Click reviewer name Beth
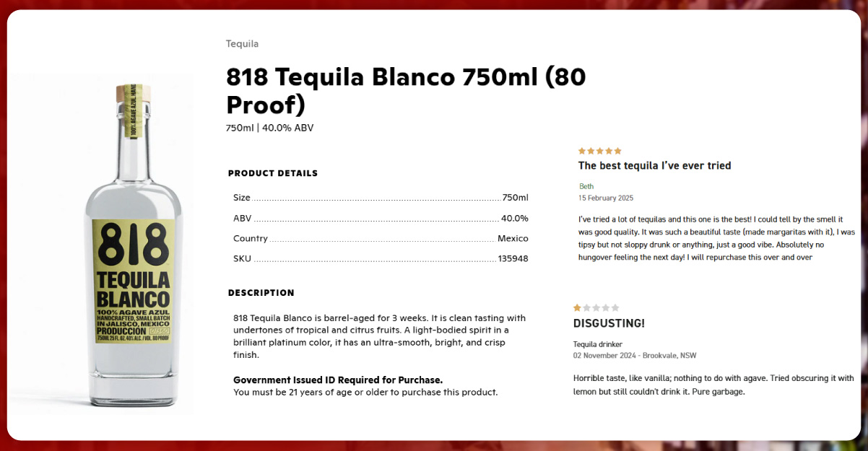 (586, 186)
